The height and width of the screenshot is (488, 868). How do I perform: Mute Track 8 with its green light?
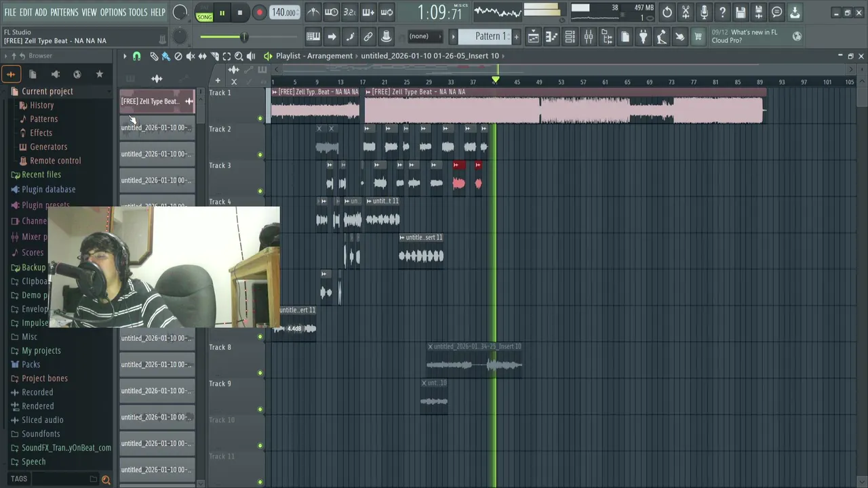[x=260, y=373]
